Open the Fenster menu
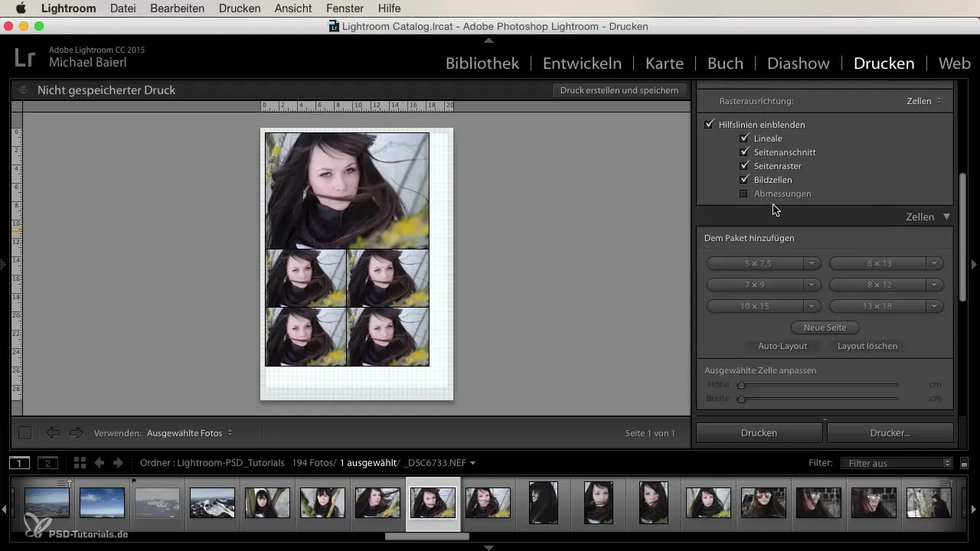The width and height of the screenshot is (980, 551). point(346,8)
